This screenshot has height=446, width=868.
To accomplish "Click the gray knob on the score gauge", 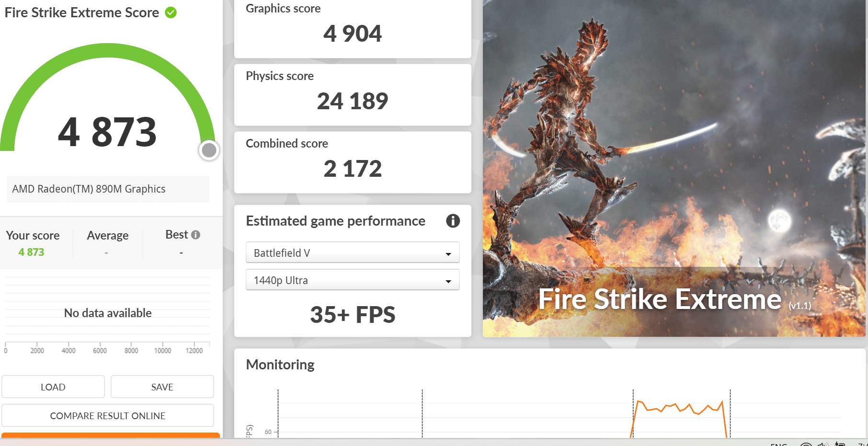I will click(x=209, y=150).
